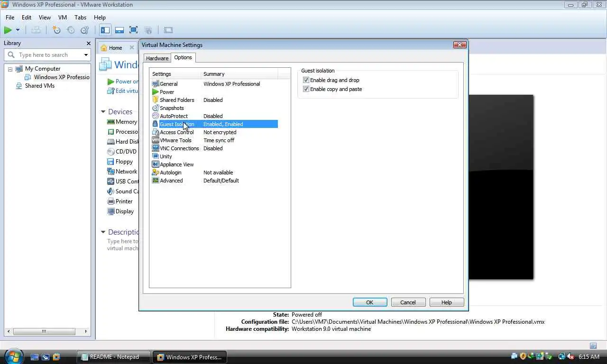607x364 pixels.
Task: Click the thumbnail bar toolbar icon
Action: [120, 30]
